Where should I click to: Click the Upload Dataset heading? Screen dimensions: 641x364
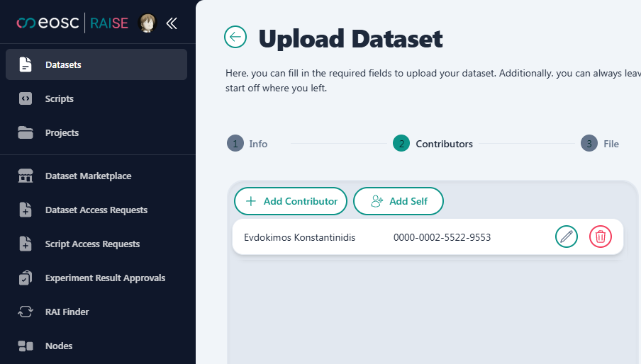tap(351, 39)
